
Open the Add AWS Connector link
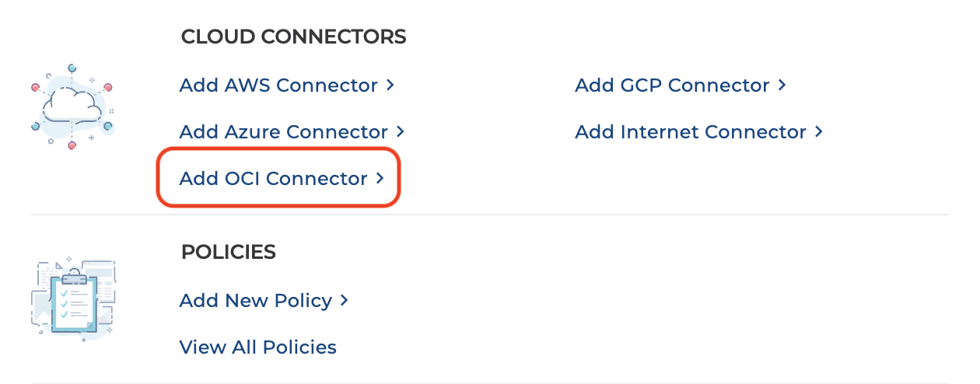click(x=278, y=86)
